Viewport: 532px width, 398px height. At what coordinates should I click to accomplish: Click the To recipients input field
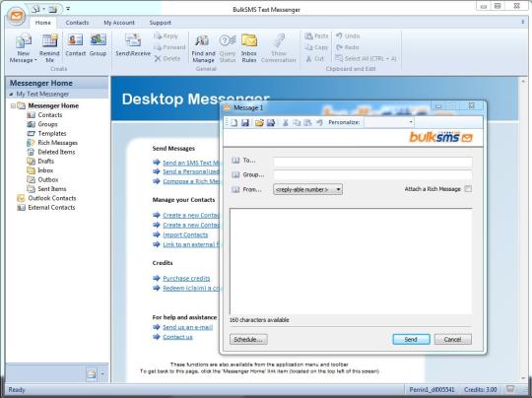(372, 162)
